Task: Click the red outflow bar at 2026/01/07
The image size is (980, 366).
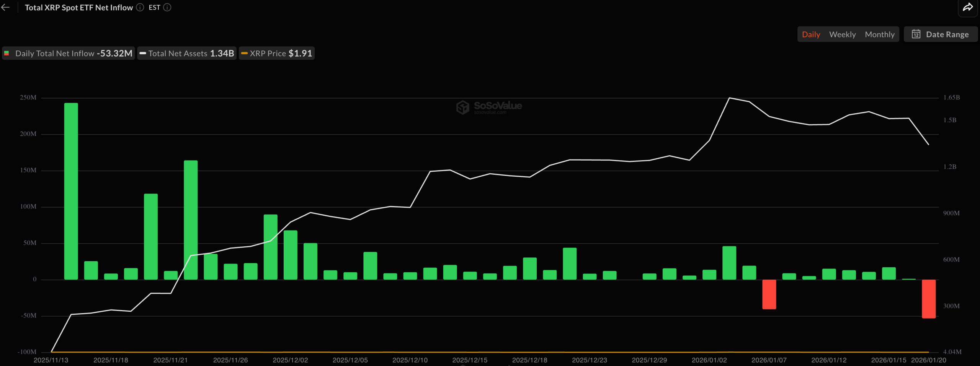Action: pyautogui.click(x=769, y=294)
